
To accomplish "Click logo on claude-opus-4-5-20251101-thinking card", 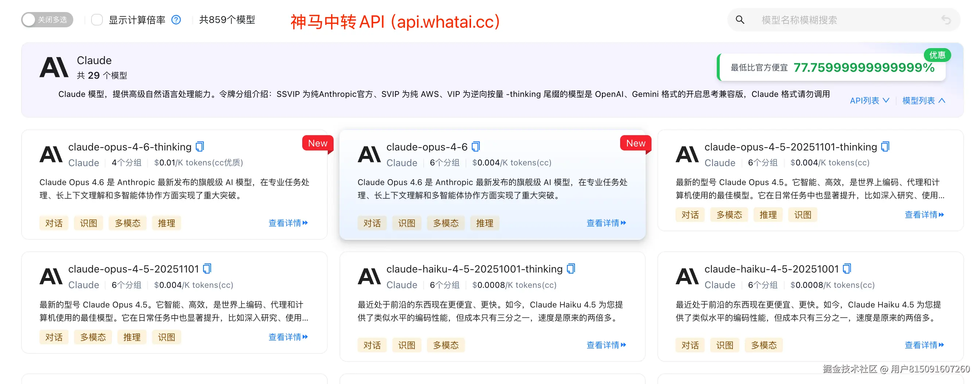I will [687, 154].
